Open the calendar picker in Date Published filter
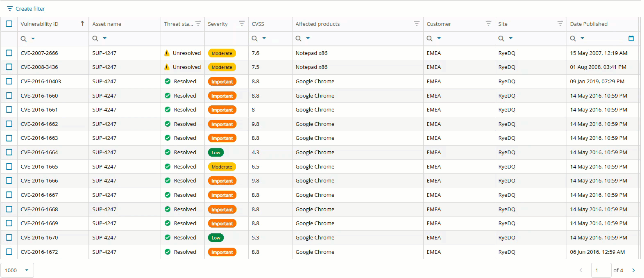The image size is (644, 278). [631, 39]
